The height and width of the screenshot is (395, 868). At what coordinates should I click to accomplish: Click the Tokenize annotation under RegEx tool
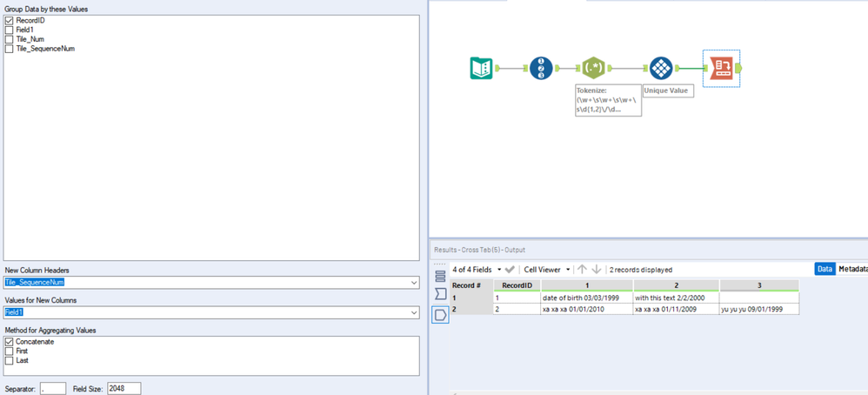(x=608, y=100)
